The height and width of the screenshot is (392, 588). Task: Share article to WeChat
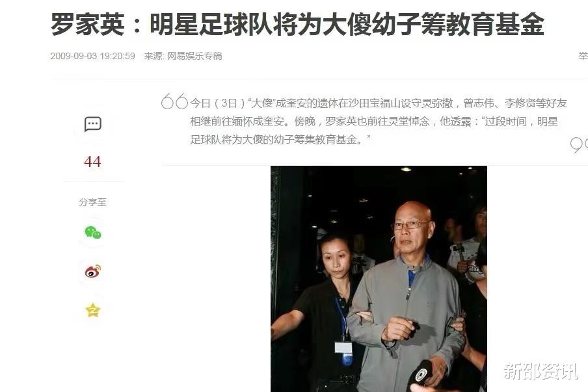pos(92,233)
